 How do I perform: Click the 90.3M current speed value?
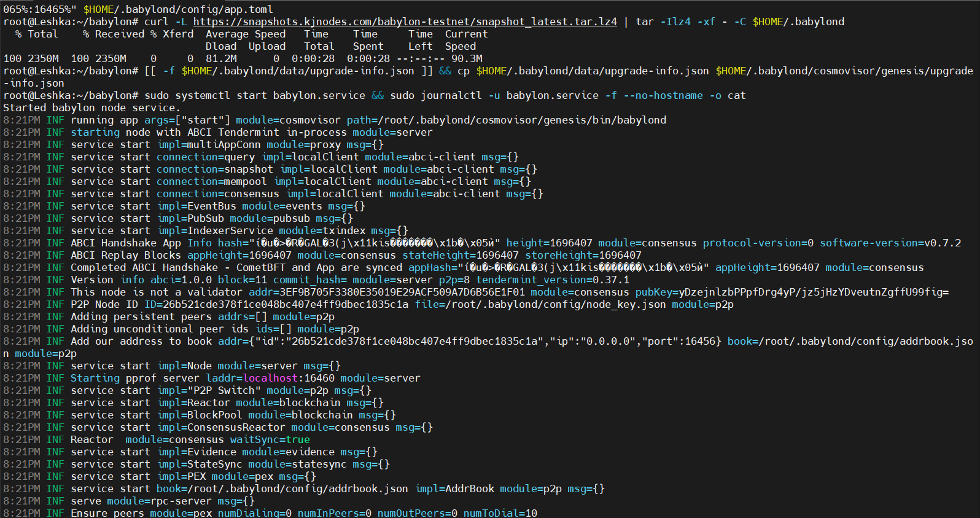(467, 58)
